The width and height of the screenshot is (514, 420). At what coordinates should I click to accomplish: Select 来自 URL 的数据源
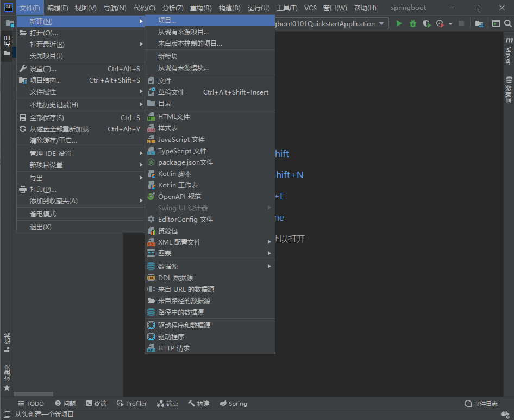[x=210, y=290]
